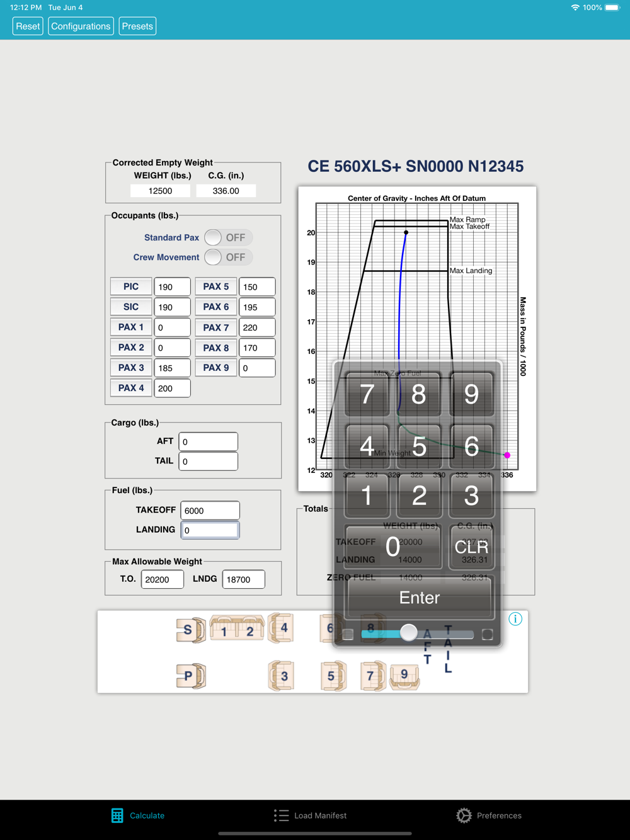This screenshot has height=840, width=630.
Task: Select the PAX 5 weight field
Action: 257,287
